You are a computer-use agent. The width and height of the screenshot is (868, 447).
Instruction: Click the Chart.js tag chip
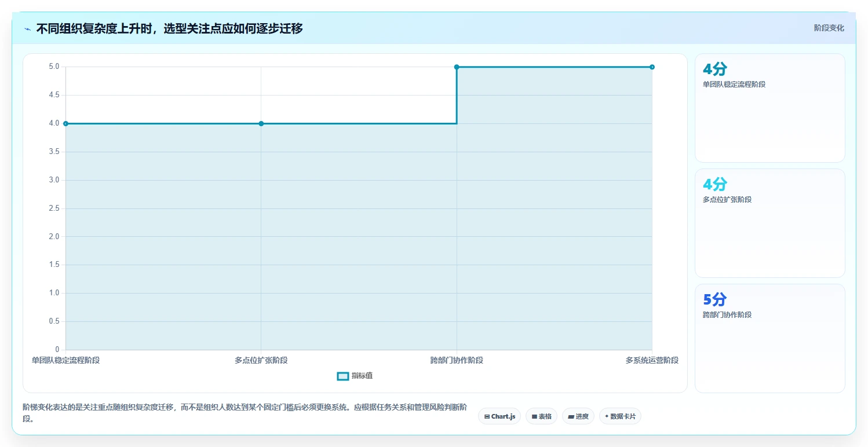tap(499, 416)
